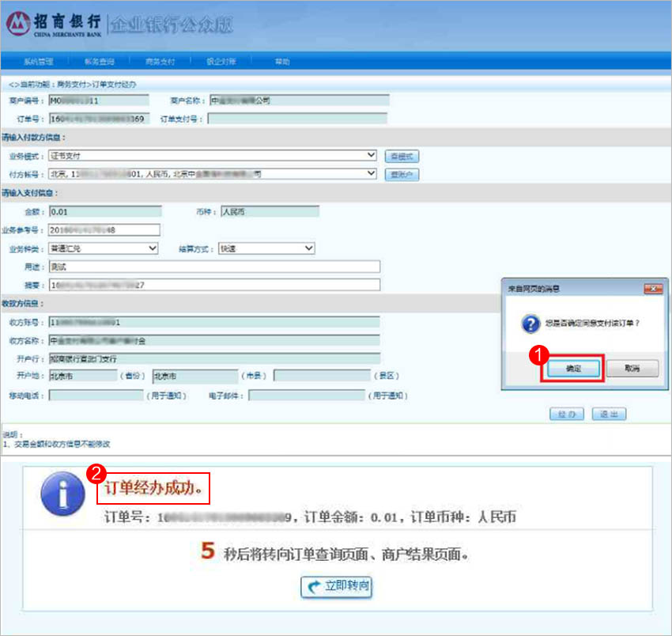The width and height of the screenshot is (672, 636).
Task: Click the 查账户 button beside 付方帐号
Action: coord(402,175)
